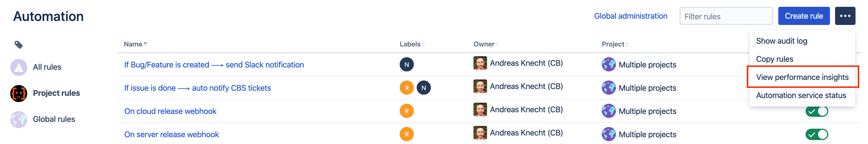Toggle off the On server release webhook rule
Viewport: 868px width, 144px height.
tap(816, 135)
